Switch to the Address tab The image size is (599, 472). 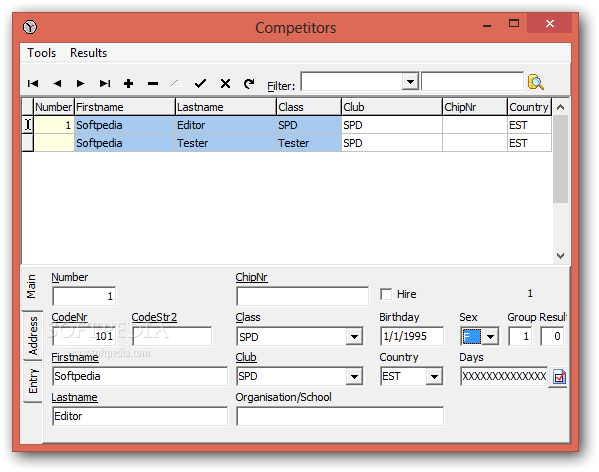(33, 335)
